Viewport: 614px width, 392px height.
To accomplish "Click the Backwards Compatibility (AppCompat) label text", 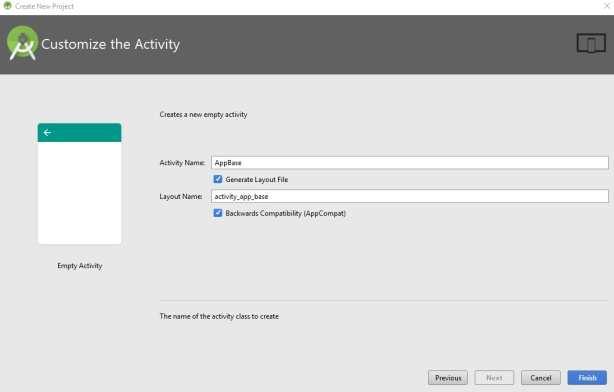I will (x=285, y=213).
